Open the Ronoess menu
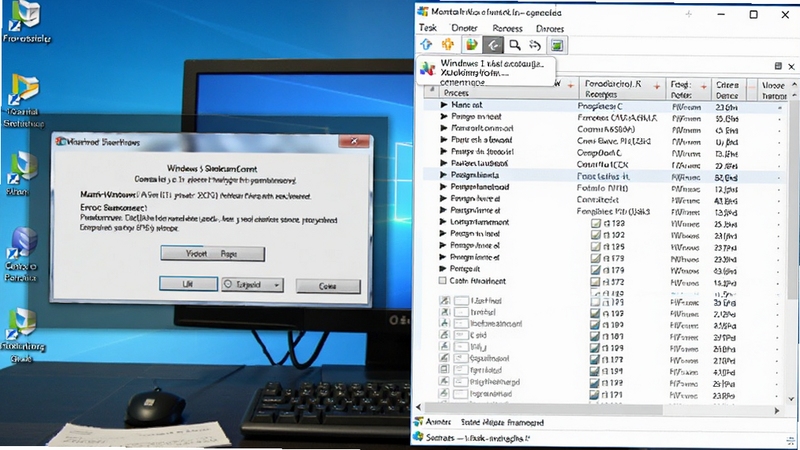The width and height of the screenshot is (800, 450). [507, 29]
